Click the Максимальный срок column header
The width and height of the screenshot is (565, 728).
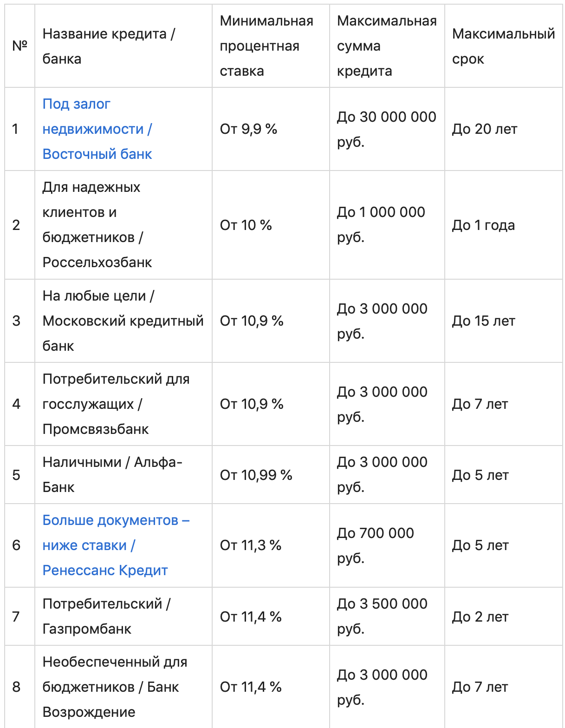(503, 46)
